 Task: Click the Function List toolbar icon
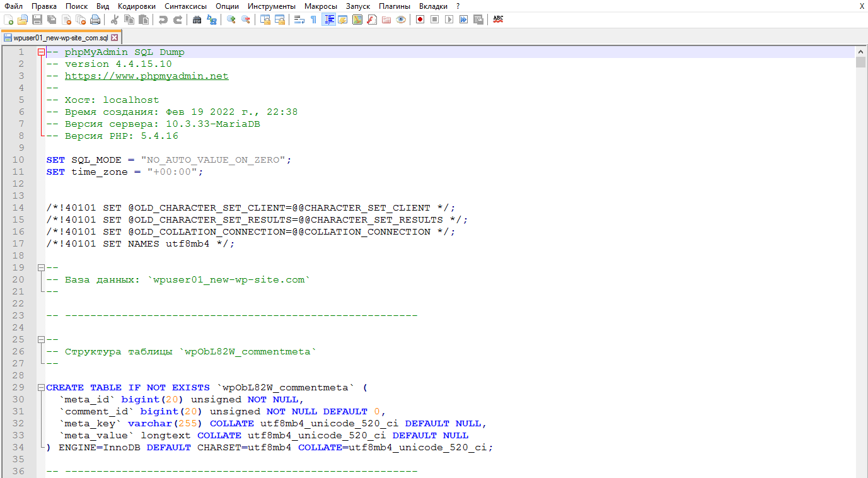click(372, 20)
